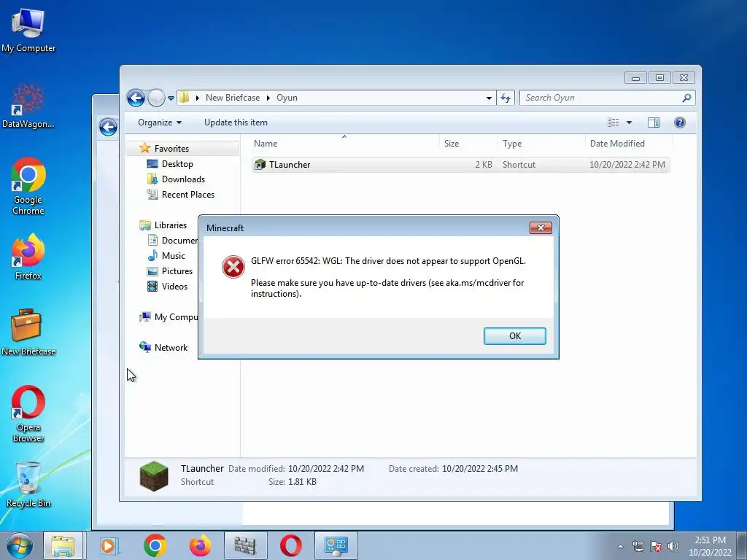Open the Recycle Bin
This screenshot has width=747, height=560.
point(28,485)
